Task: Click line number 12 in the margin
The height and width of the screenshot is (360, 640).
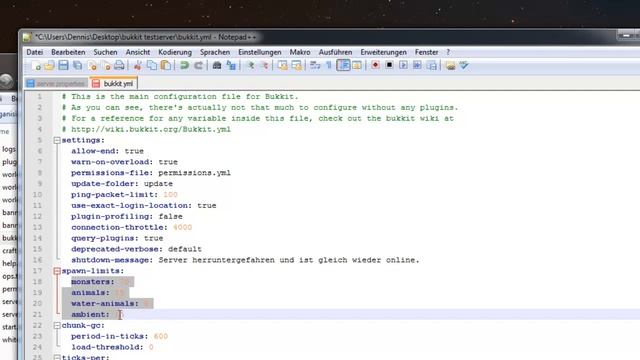Action: (37, 216)
